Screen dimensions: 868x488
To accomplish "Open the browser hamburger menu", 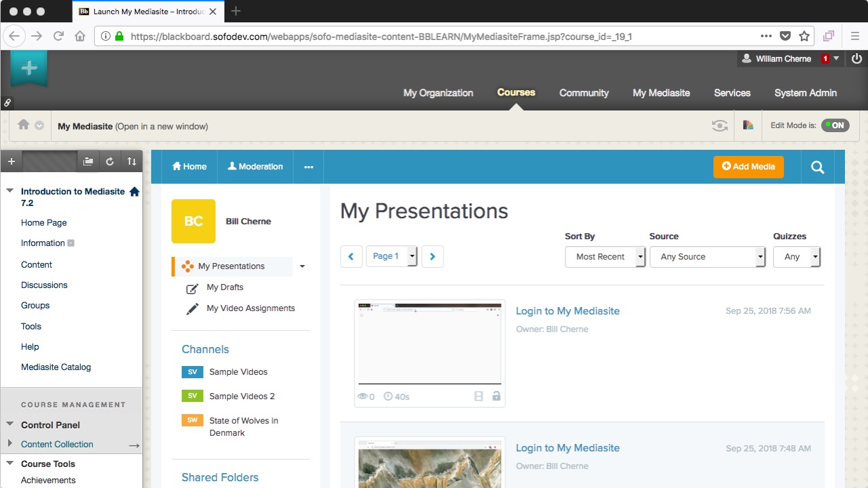I will pyautogui.click(x=855, y=36).
